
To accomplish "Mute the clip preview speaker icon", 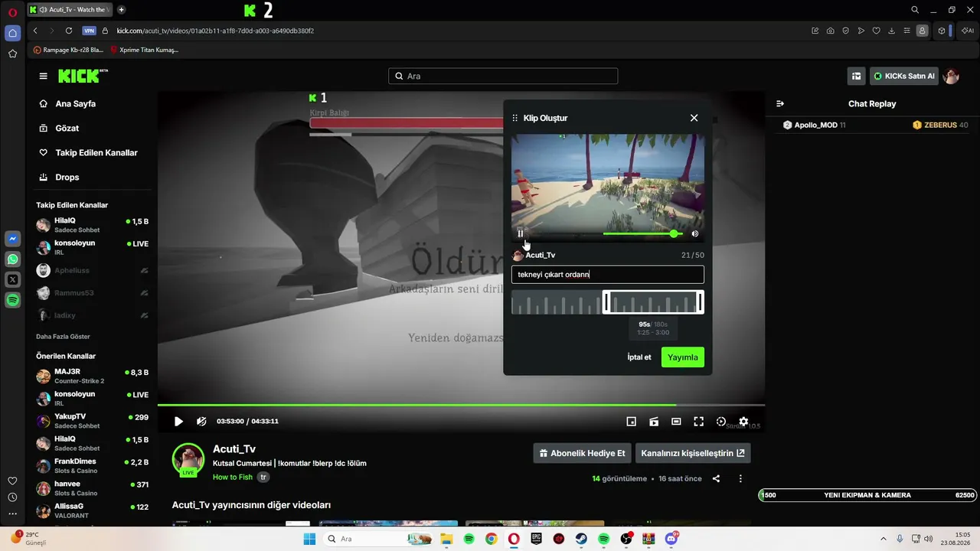I will point(695,233).
